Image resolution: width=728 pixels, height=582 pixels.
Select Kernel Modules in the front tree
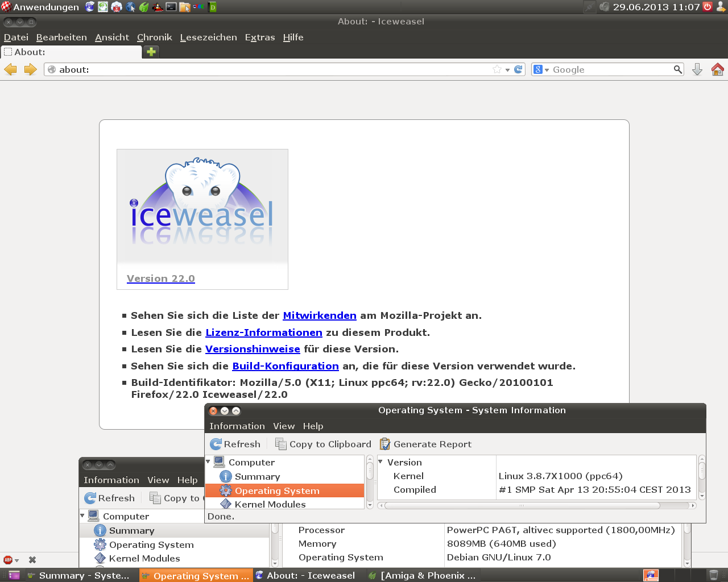coord(270,504)
